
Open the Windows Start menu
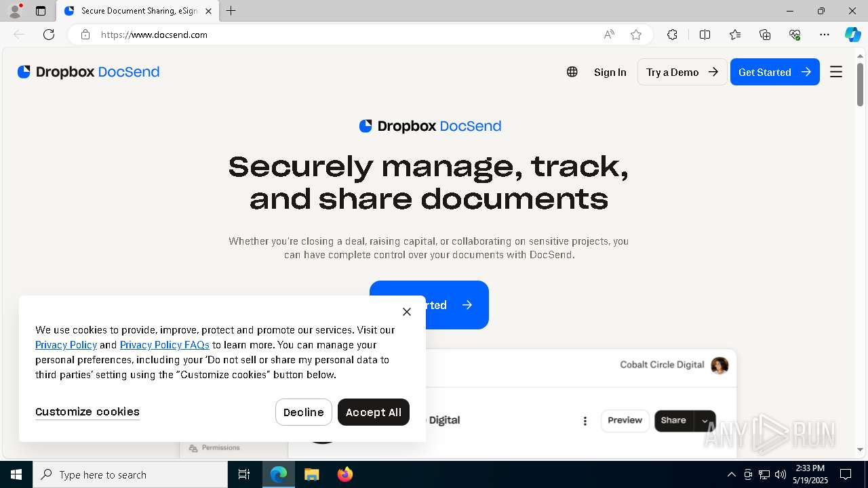tap(16, 474)
